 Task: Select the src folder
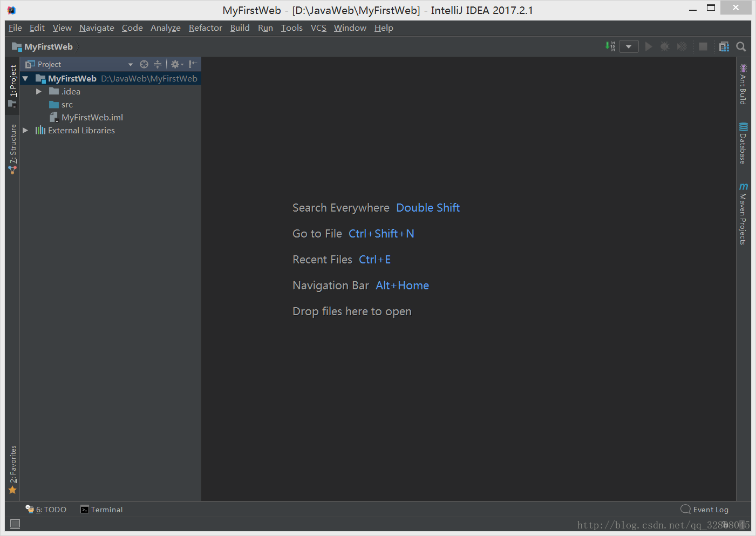pyautogui.click(x=60, y=104)
